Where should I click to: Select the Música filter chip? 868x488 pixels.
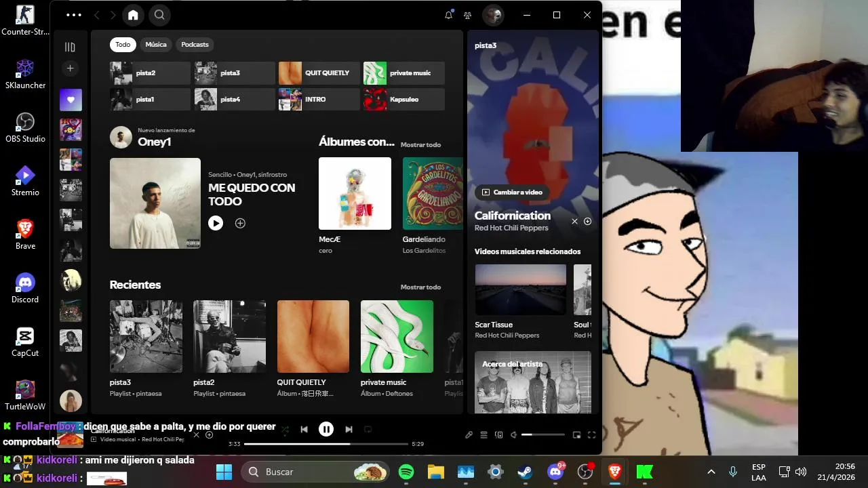point(156,45)
